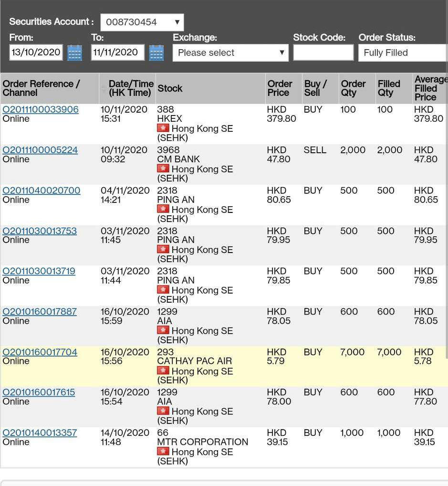Select the 'MTR CORPORATION' stock name
The height and width of the screenshot is (486, 448).
pyautogui.click(x=203, y=442)
